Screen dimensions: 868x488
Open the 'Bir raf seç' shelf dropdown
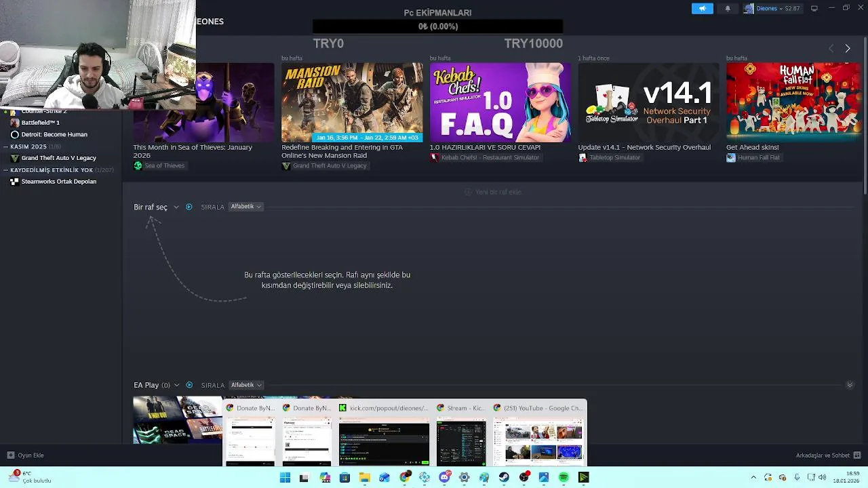156,207
